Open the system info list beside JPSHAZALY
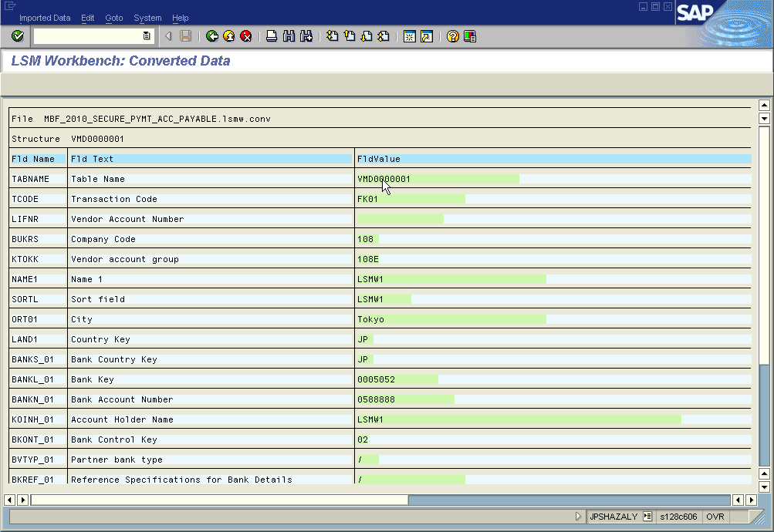 [647, 516]
